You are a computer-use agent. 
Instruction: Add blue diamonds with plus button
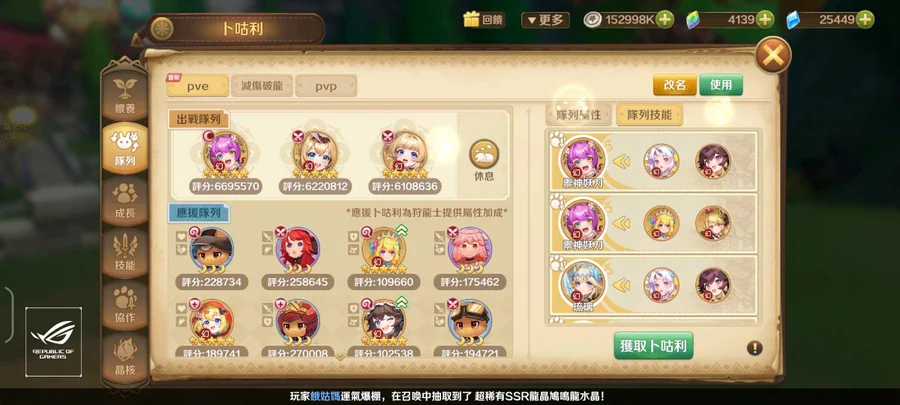pos(865,20)
